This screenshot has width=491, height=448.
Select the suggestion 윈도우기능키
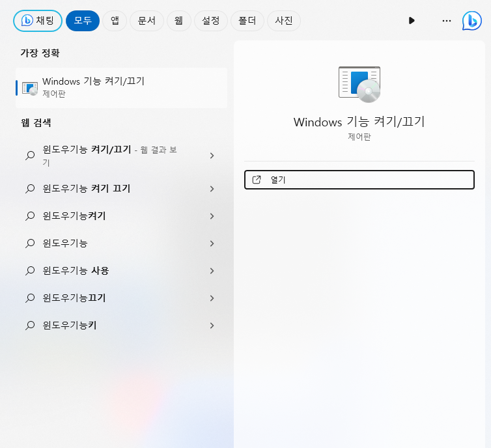tap(122, 326)
